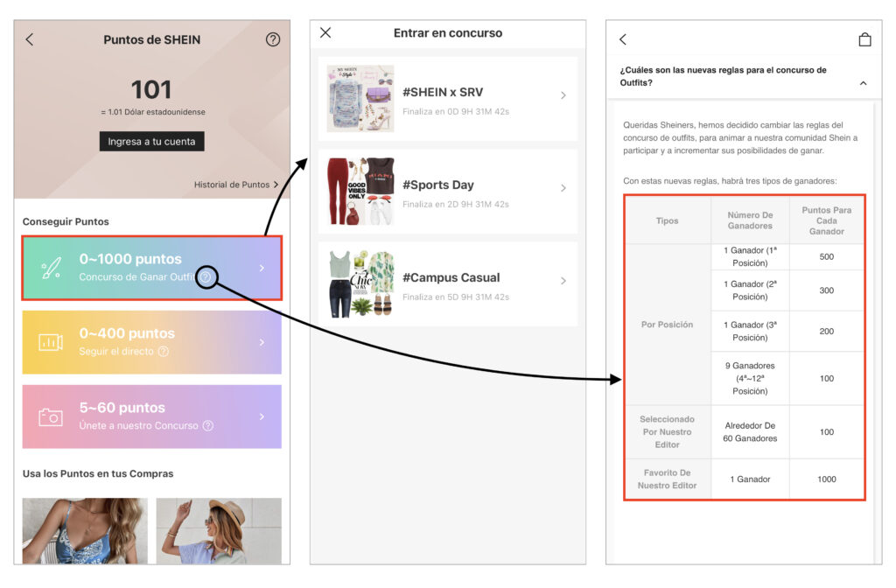This screenshot has height=588, width=896.
Task: Select the #SHEIN x SRV contest
Action: 448,98
